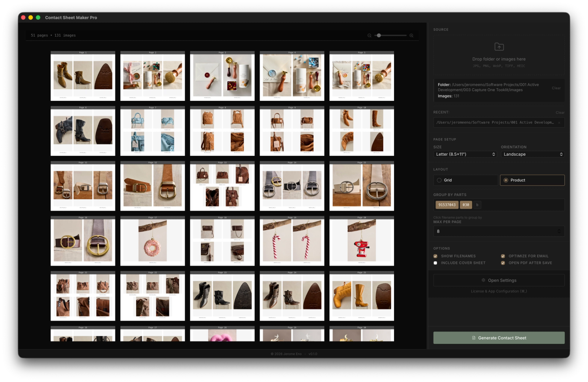Clear the current source folder

click(556, 88)
